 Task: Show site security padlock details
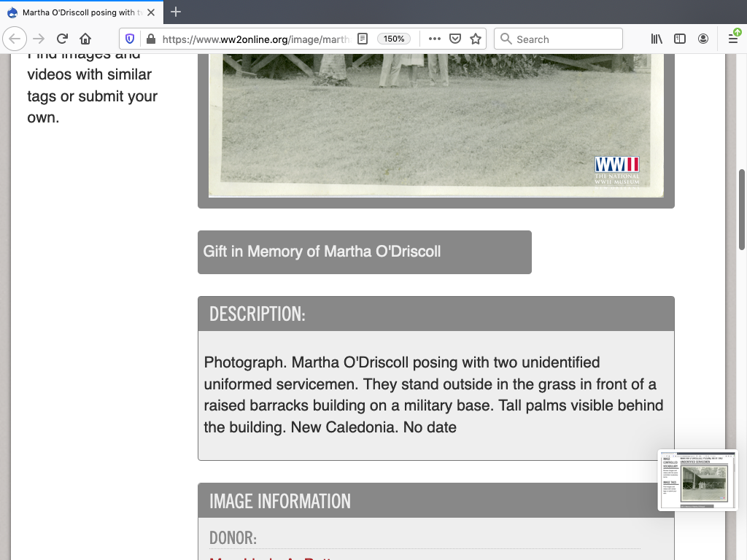pyautogui.click(x=150, y=39)
